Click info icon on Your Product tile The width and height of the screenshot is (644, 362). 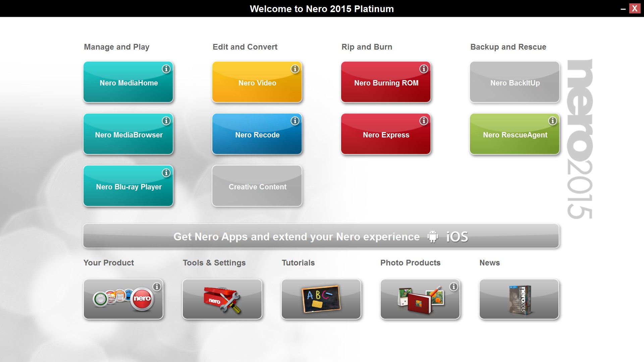157,287
